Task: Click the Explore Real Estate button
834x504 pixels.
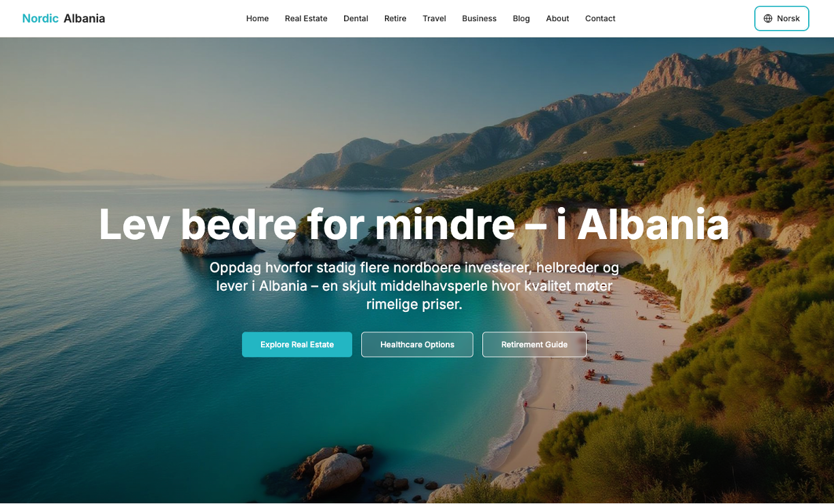Action: tap(297, 345)
